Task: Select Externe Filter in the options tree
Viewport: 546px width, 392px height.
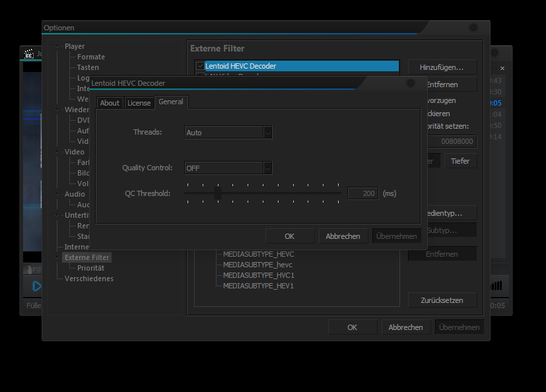Action: [86, 257]
